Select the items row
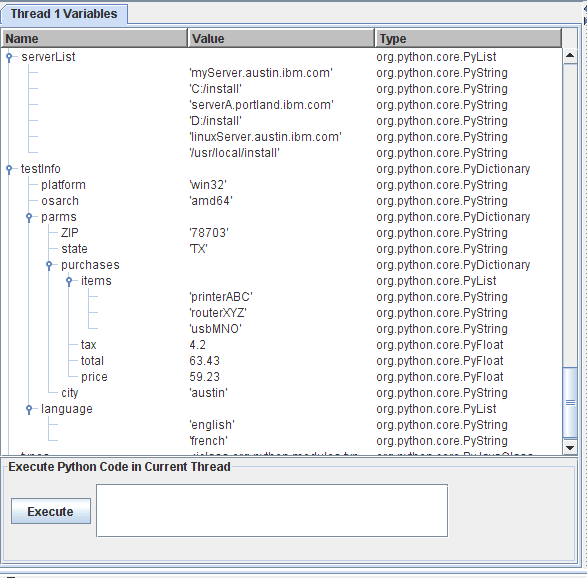587x578 pixels. [282, 281]
